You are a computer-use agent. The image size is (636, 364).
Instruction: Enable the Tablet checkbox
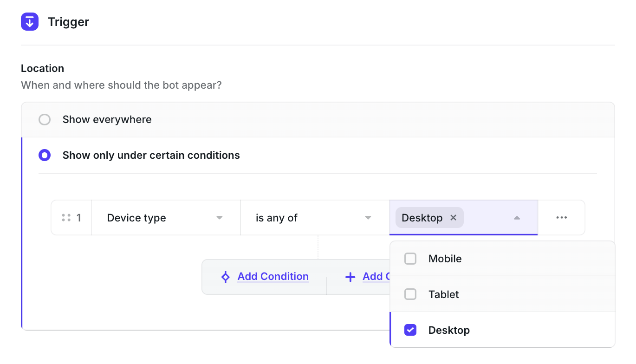(x=410, y=294)
